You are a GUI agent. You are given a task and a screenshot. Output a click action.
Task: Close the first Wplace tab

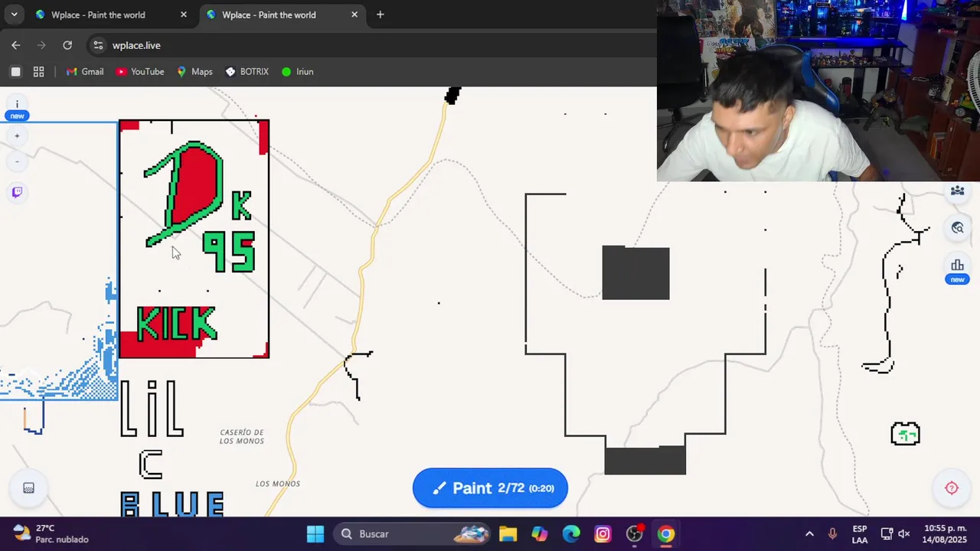pyautogui.click(x=184, y=15)
